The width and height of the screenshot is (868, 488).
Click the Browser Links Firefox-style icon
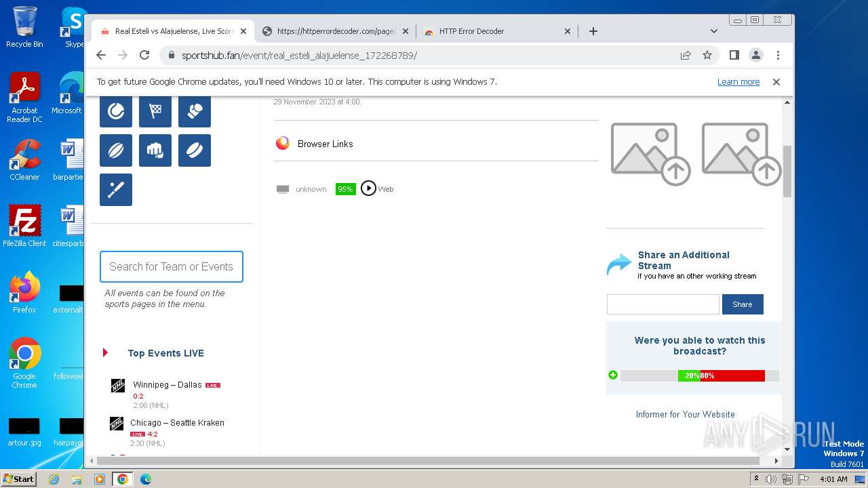(283, 144)
